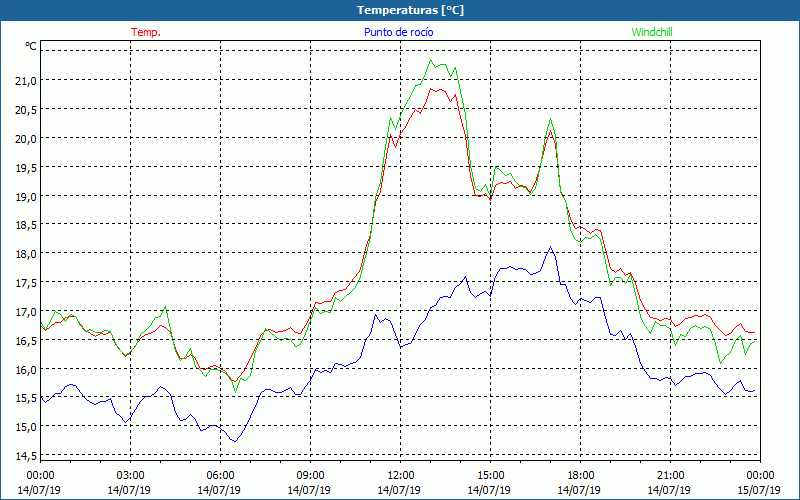
Task: Click the 14/07/19 date under 15:00
Action: pos(489,490)
